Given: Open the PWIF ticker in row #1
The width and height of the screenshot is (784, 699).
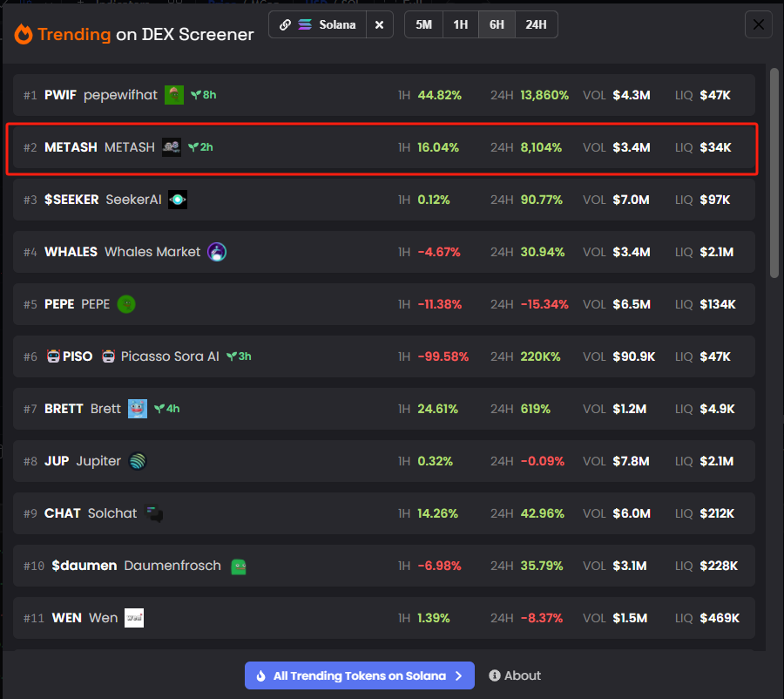Looking at the screenshot, I should pos(60,95).
